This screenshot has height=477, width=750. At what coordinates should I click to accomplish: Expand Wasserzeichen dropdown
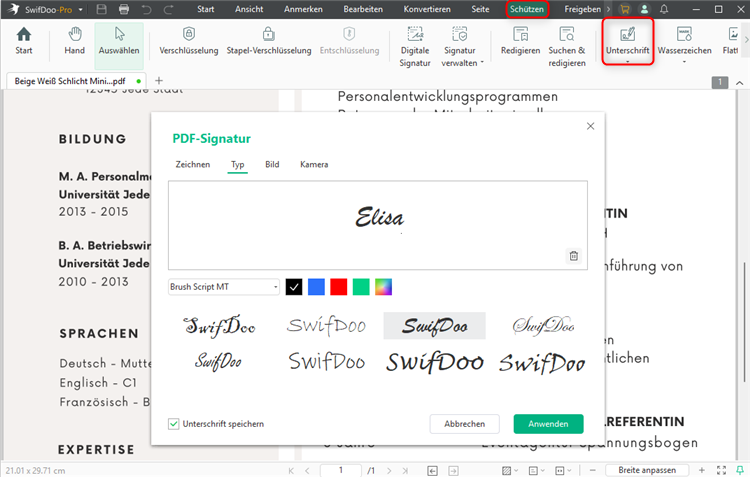684,62
